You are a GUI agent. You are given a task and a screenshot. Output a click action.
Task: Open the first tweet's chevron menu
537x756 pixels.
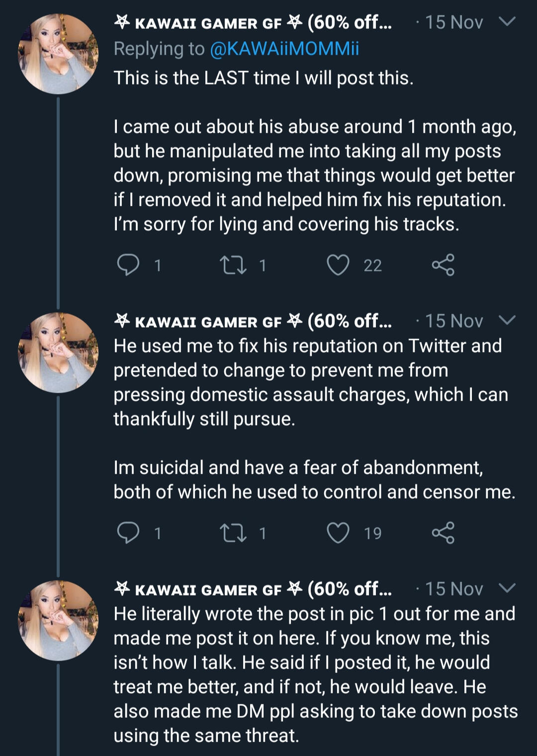pyautogui.click(x=507, y=22)
